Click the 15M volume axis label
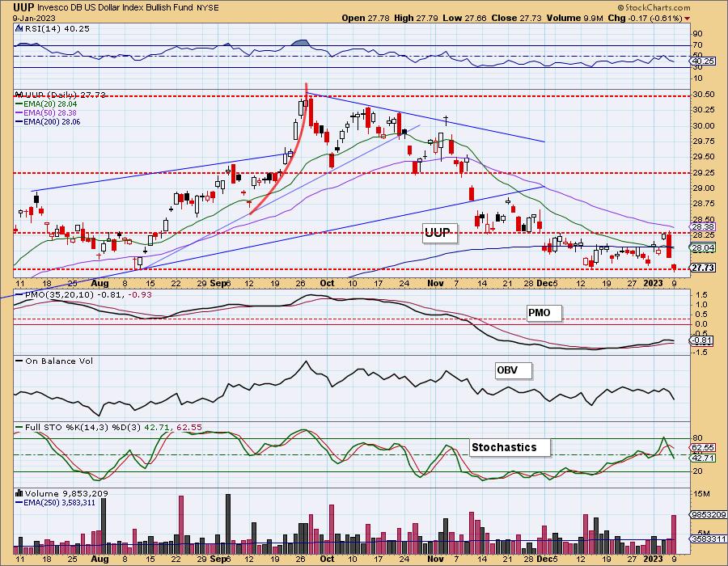This screenshot has height=566, width=728. tap(701, 494)
